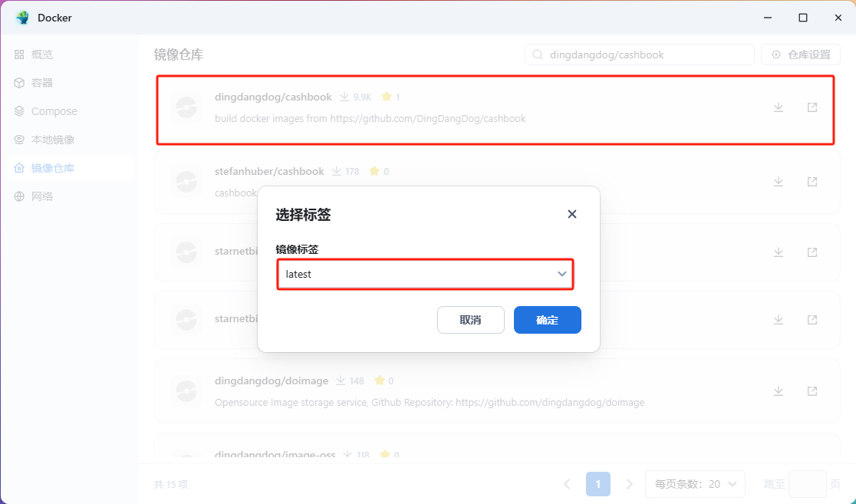
Task: Download dingdangdog/doimage image
Action: (x=779, y=391)
